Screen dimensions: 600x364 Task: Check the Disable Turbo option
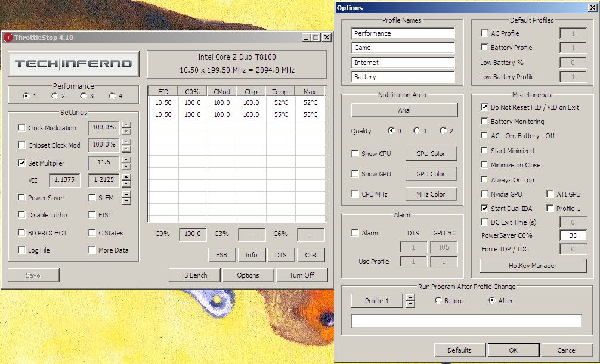pyautogui.click(x=22, y=214)
